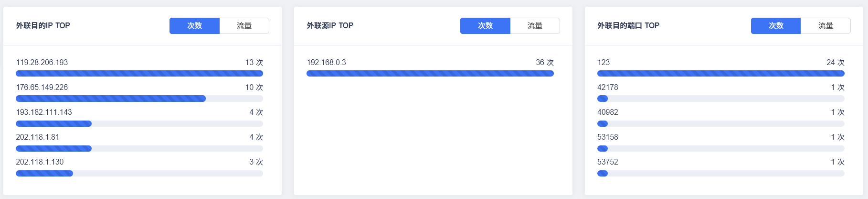This screenshot has width=868, height=199.
Task: Click the 24 次 count for port 123
Action: tap(836, 63)
